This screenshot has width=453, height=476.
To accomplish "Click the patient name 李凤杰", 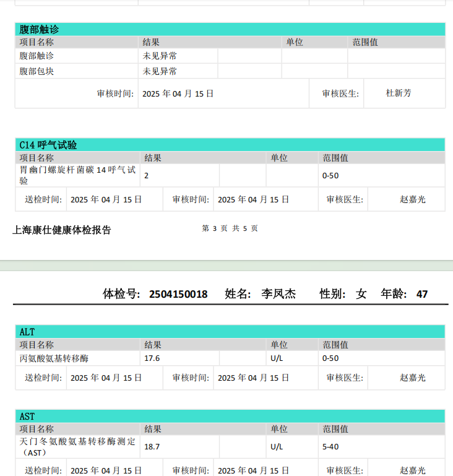I will coord(278,294).
